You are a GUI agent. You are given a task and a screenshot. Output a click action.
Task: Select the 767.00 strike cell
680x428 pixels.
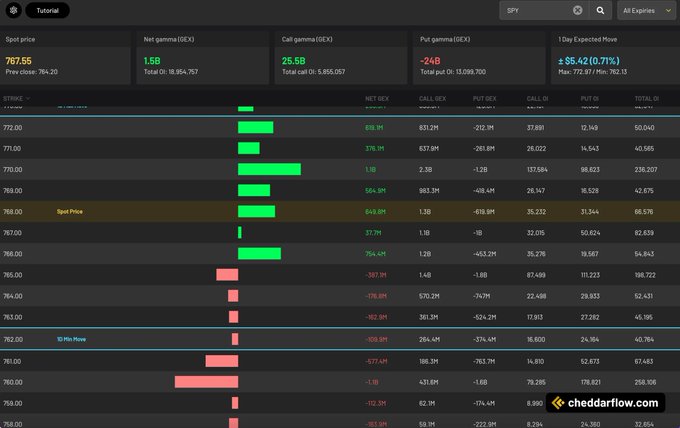coord(12,233)
